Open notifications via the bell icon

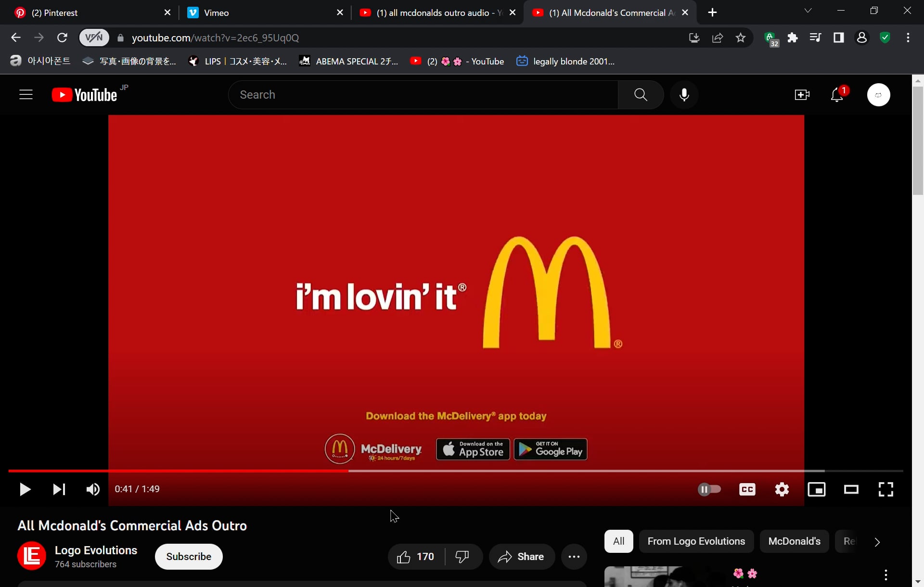(x=837, y=94)
